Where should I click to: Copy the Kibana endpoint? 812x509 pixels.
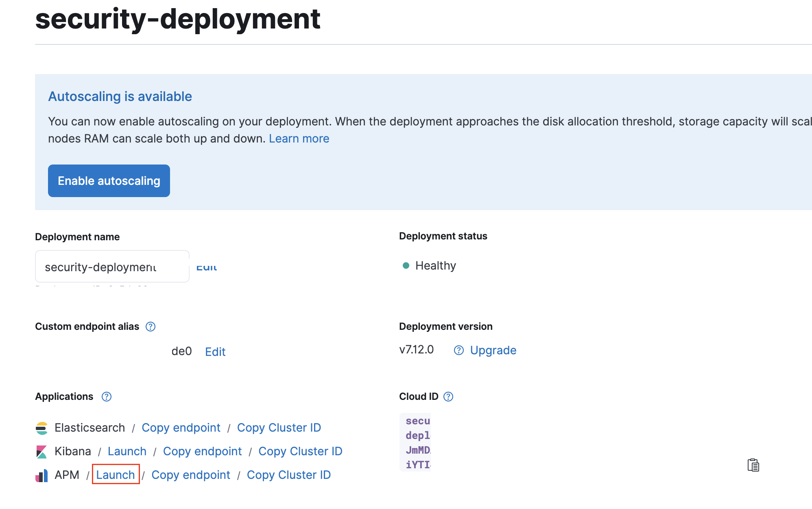(x=202, y=451)
